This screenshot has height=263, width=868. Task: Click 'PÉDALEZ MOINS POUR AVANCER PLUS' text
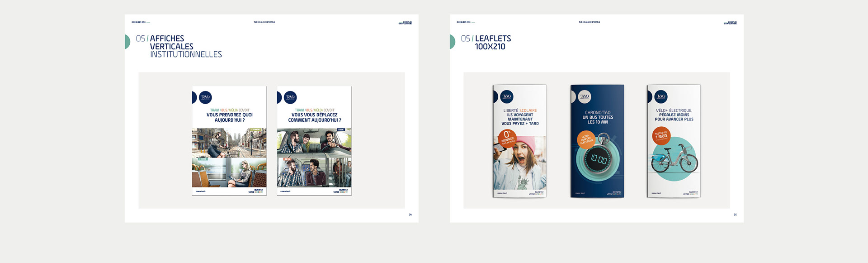674,117
